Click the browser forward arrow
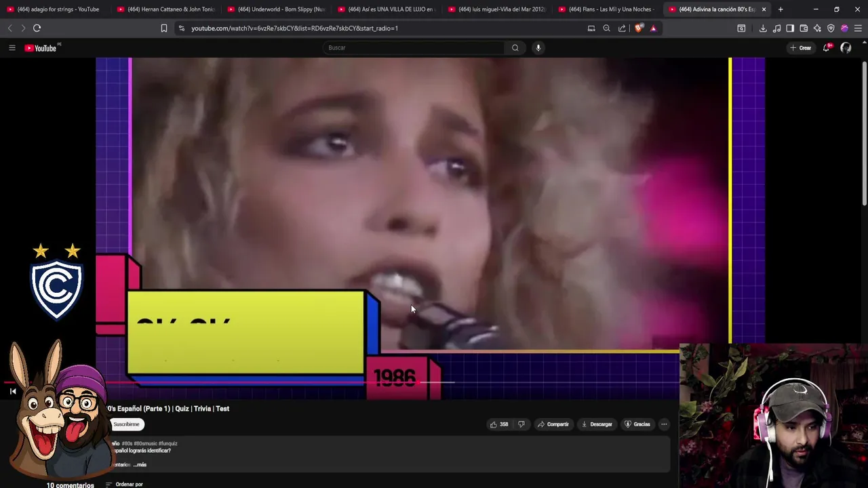Image resolution: width=868 pixels, height=488 pixels. pyautogui.click(x=23, y=28)
